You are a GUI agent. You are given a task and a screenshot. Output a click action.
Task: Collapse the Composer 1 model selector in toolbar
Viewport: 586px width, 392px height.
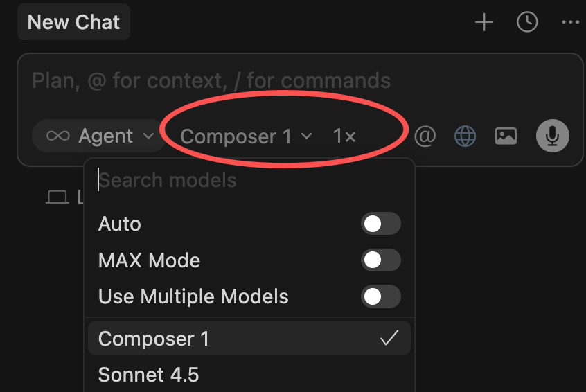click(x=246, y=136)
